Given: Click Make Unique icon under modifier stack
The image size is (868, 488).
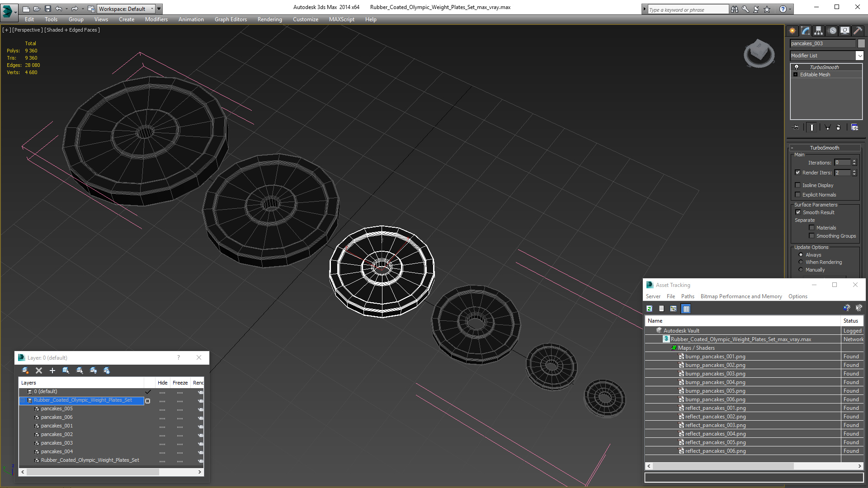Looking at the screenshot, I should click(x=827, y=127).
